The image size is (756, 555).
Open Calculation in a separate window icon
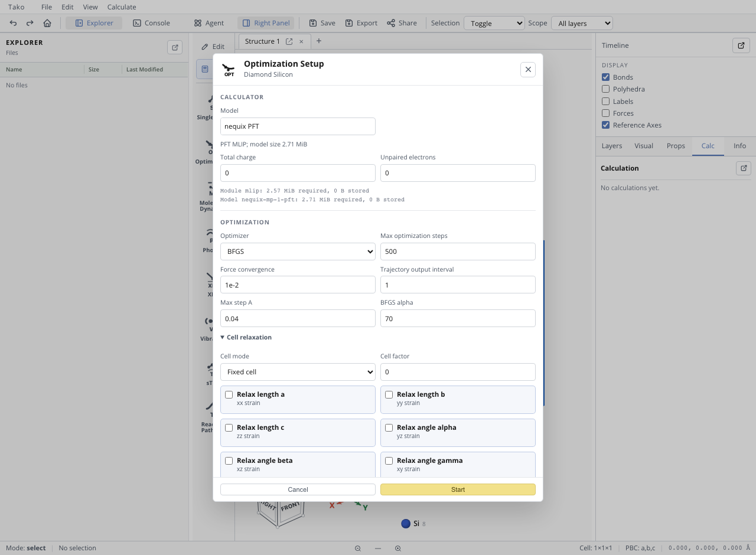pos(744,168)
